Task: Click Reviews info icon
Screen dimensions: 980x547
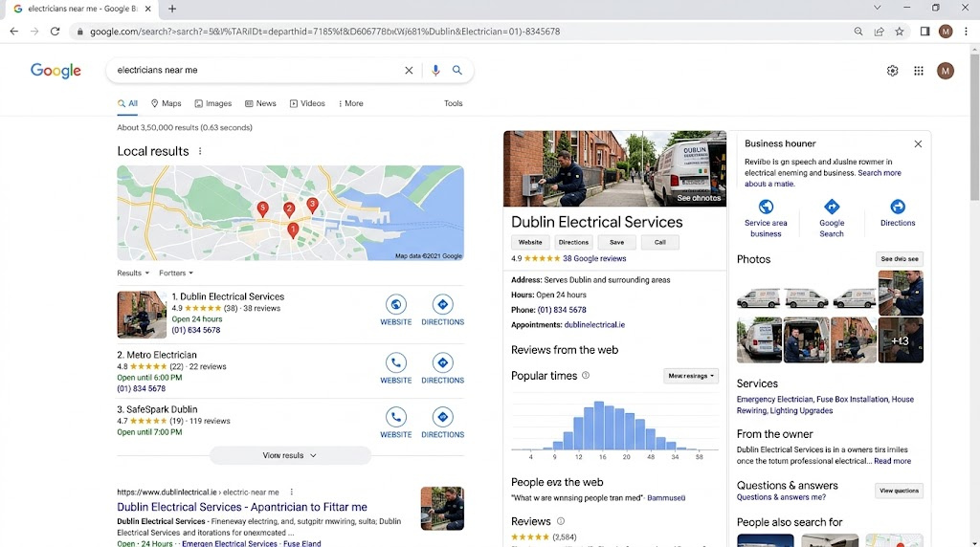Action: (x=561, y=521)
